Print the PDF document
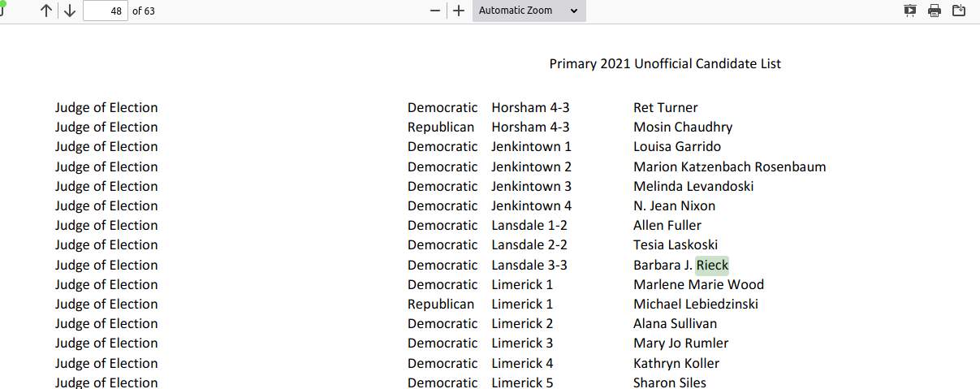980x389 pixels. click(935, 11)
